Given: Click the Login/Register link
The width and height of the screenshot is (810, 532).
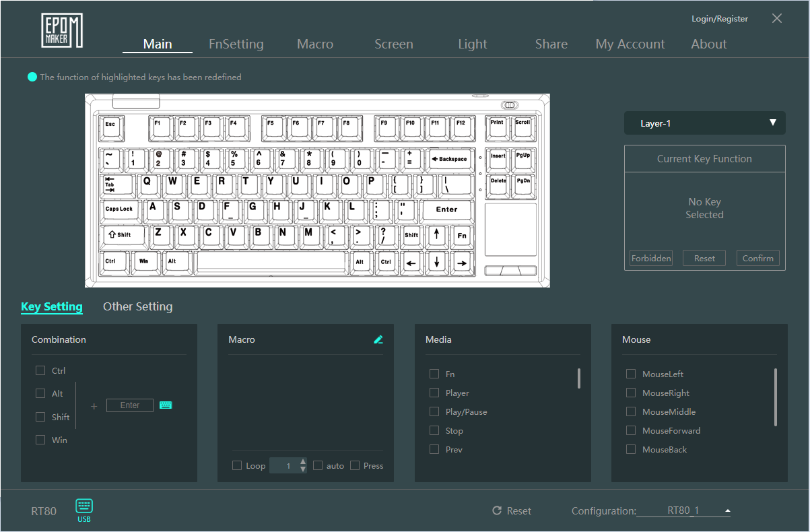Looking at the screenshot, I should pyautogui.click(x=719, y=19).
